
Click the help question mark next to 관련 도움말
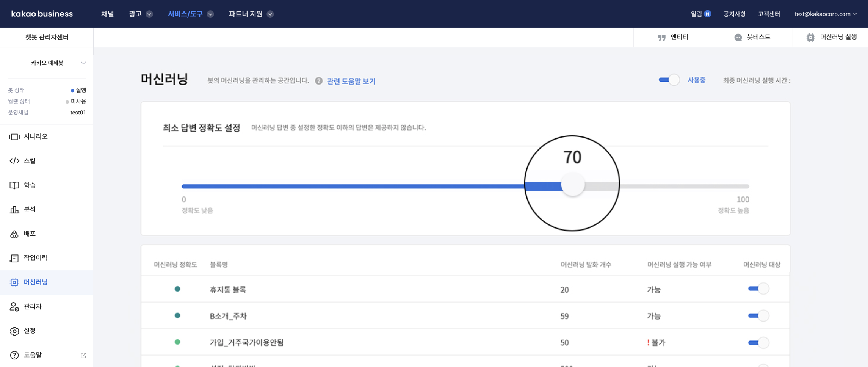click(x=319, y=81)
